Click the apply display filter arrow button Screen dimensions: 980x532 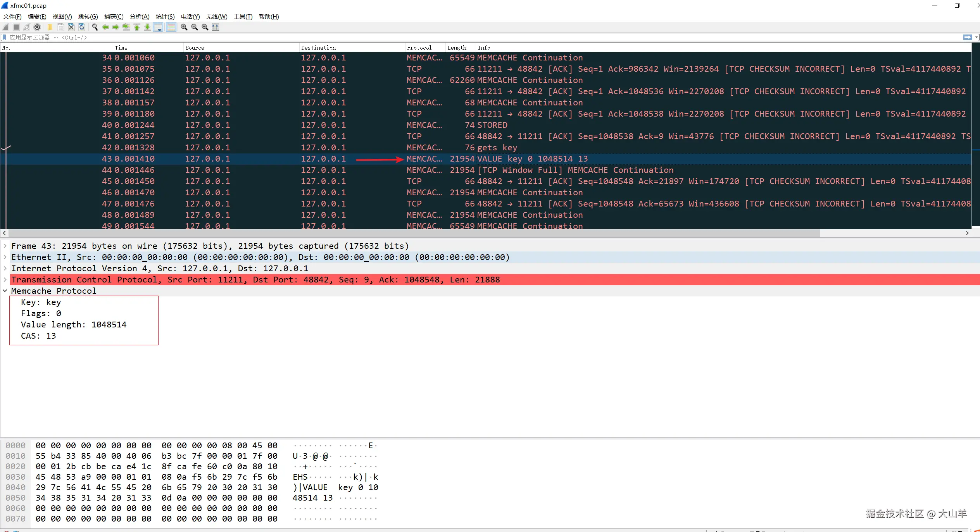967,37
